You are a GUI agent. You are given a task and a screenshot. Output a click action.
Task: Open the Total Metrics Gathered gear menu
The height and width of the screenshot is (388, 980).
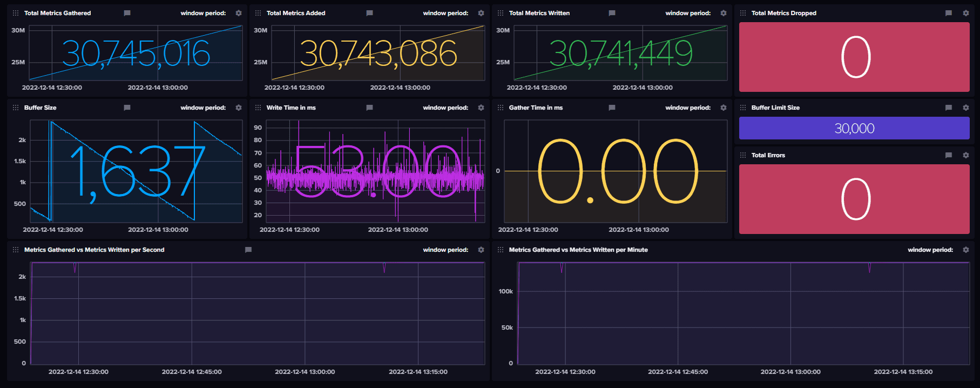coord(239,13)
